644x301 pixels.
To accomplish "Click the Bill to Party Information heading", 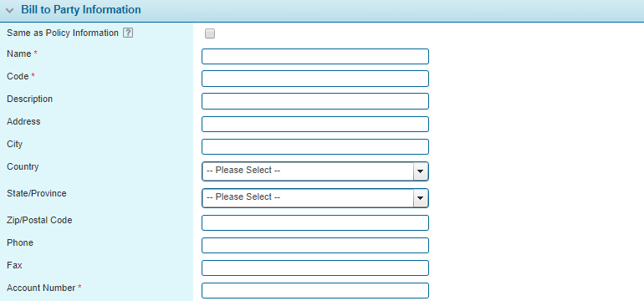I will click(81, 10).
